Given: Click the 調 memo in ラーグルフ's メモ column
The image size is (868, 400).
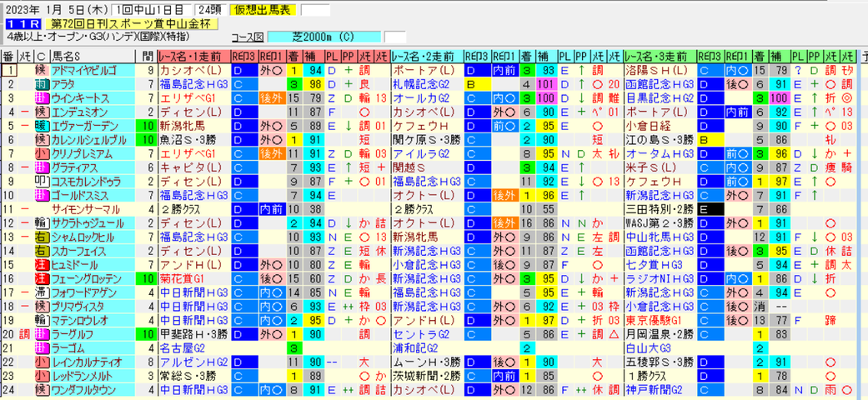Looking at the screenshot, I should point(24,333).
